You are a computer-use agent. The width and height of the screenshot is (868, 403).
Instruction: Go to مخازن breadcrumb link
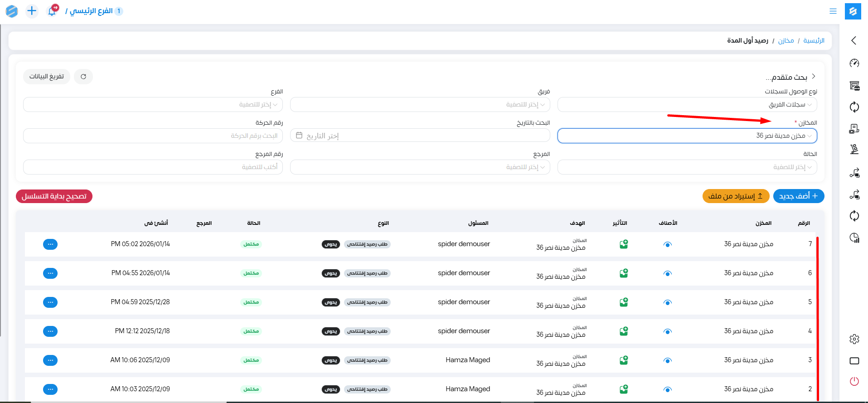click(x=786, y=41)
